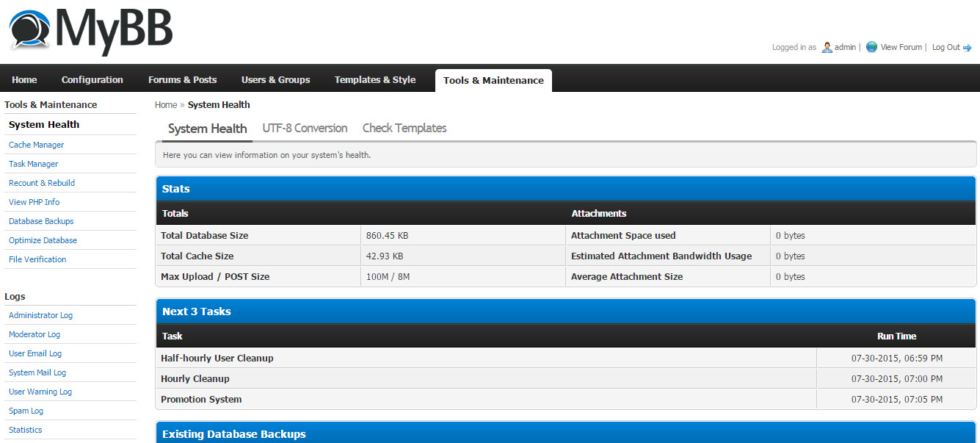Click Optimize Database link
Image resolution: width=980 pixels, height=443 pixels.
(x=43, y=240)
